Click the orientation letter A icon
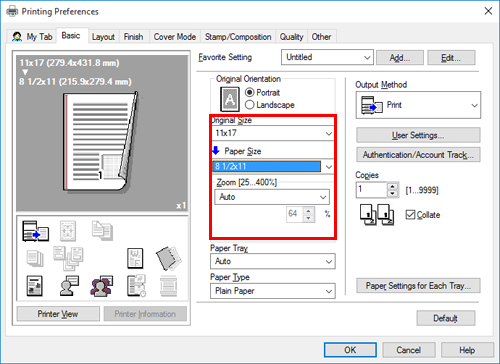 click(x=230, y=99)
